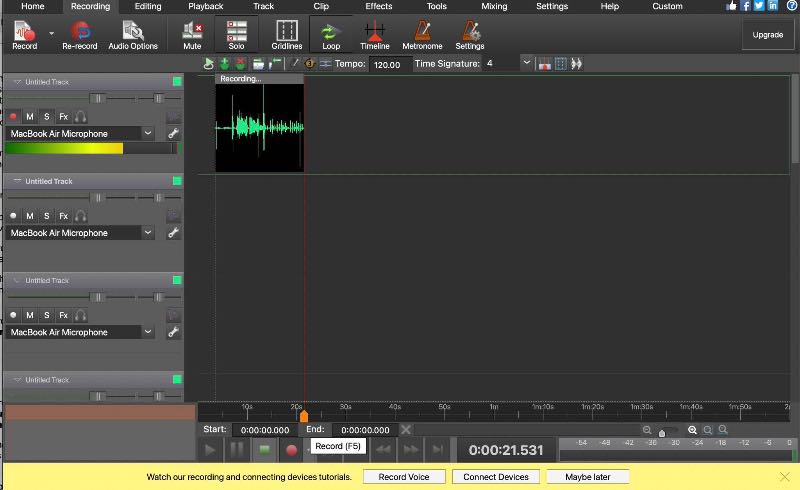
Task: Click the Upgrade button
Action: click(767, 34)
